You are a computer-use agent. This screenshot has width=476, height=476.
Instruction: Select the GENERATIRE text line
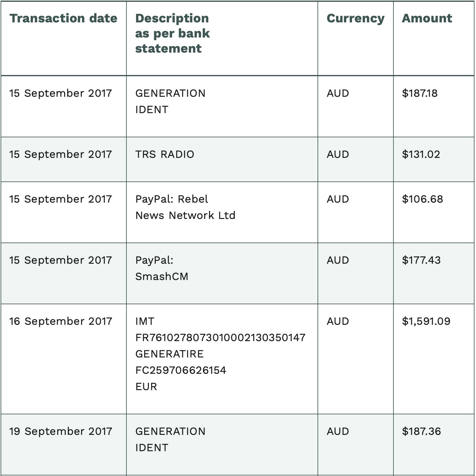[169, 354]
